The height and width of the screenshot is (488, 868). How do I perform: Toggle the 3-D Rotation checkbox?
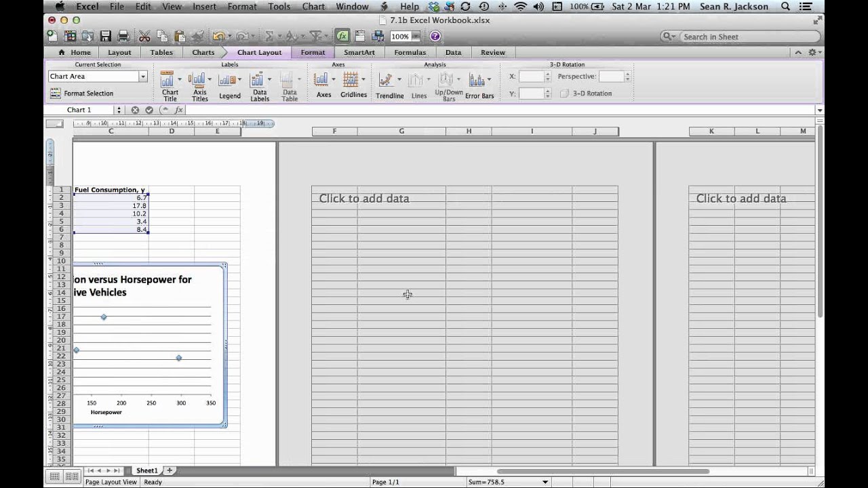pyautogui.click(x=564, y=94)
